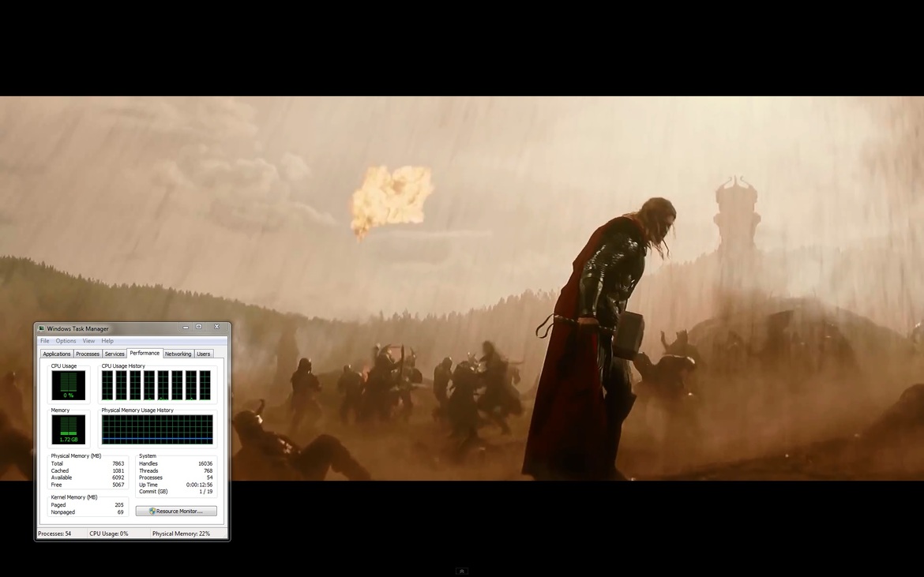Click the CPU Usage gauge showing 0 %
924x577 pixels.
69,386
